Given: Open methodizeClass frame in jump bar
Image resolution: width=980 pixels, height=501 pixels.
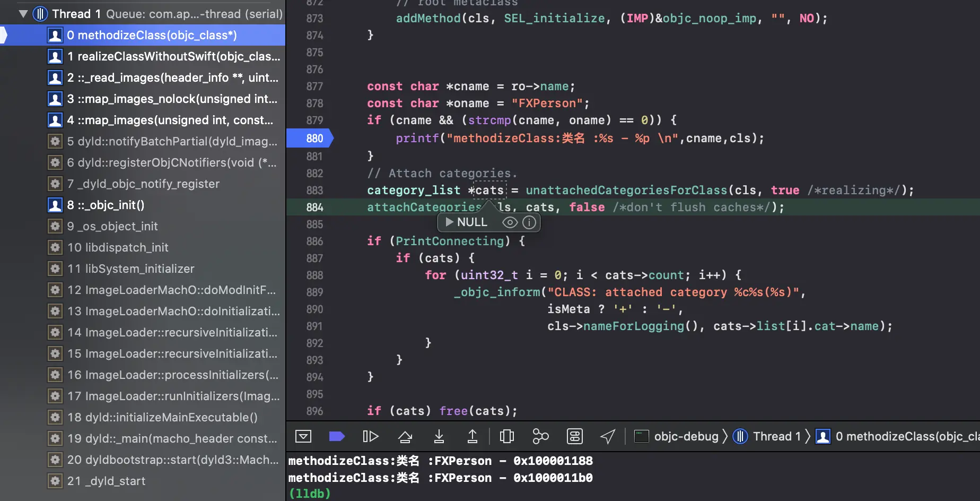Looking at the screenshot, I should [897, 436].
